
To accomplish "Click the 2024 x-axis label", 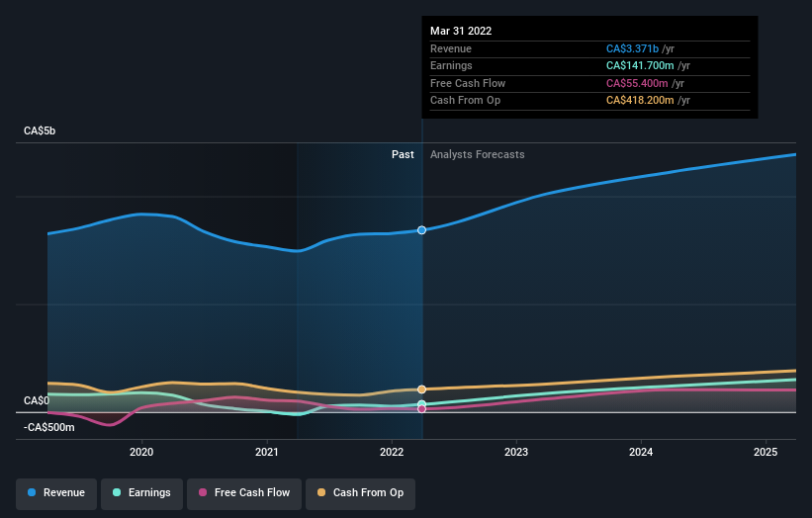I will pyautogui.click(x=641, y=452).
